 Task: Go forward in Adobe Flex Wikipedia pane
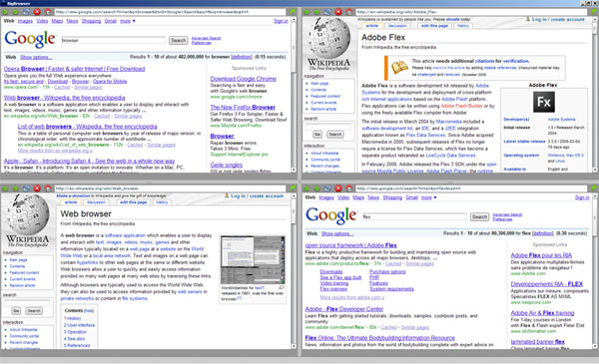point(316,12)
